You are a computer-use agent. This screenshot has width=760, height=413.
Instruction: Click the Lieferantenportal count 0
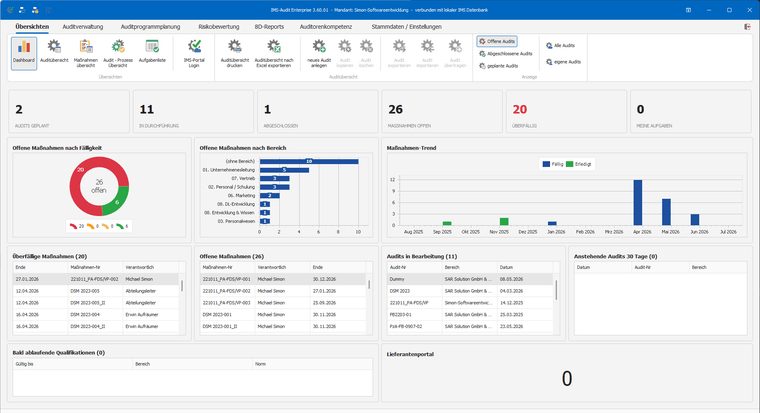(x=567, y=379)
